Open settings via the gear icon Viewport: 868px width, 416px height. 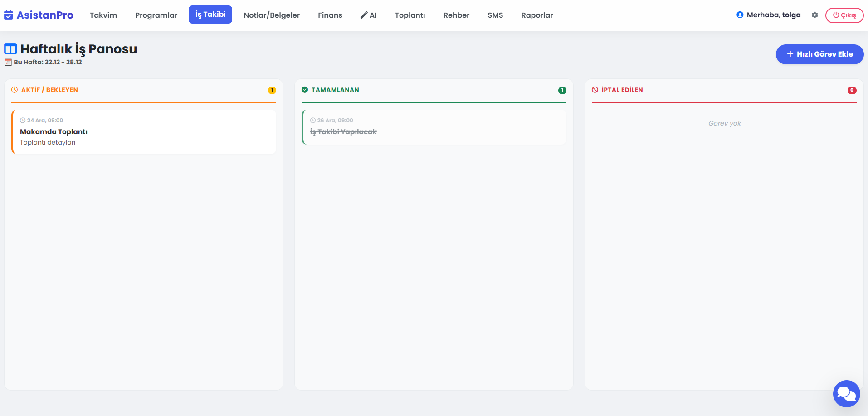coord(814,15)
